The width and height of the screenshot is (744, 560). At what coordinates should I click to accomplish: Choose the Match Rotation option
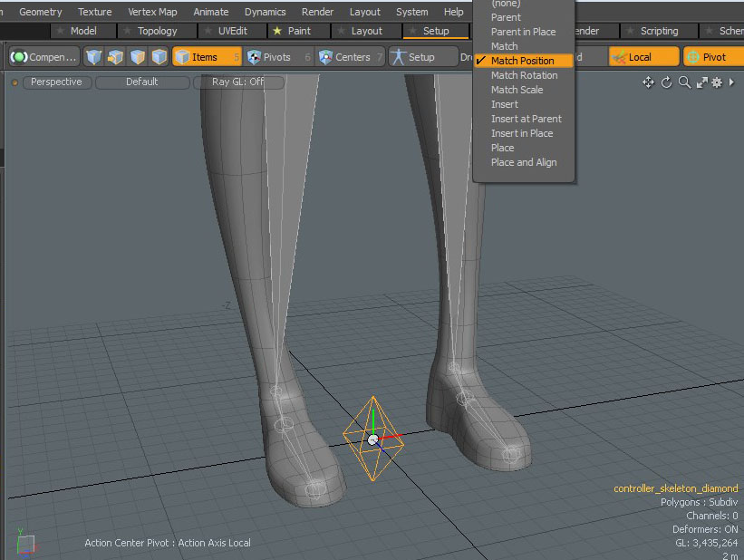point(524,75)
